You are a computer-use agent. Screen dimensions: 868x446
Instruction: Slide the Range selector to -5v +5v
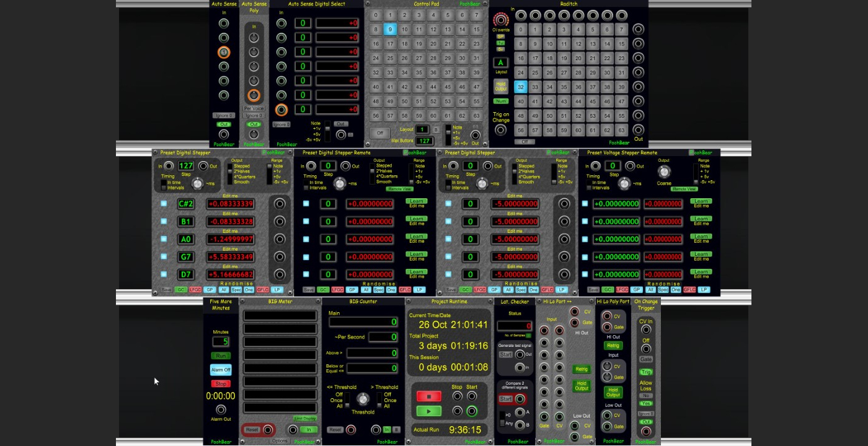(270, 181)
